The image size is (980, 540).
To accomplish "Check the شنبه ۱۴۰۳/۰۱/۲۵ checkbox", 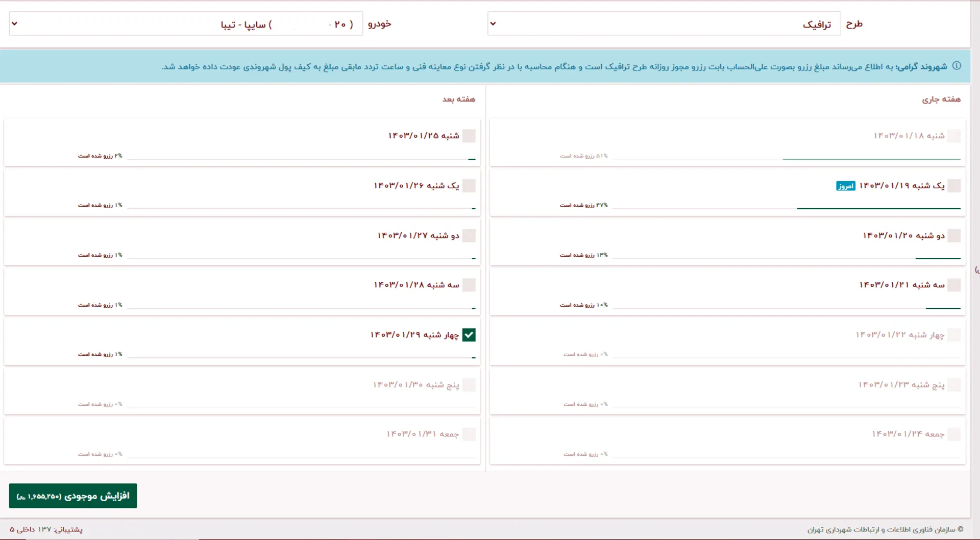I will pos(469,136).
